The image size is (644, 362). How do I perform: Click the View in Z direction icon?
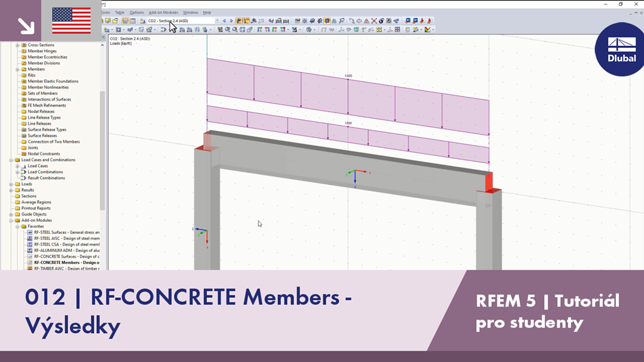click(x=275, y=30)
